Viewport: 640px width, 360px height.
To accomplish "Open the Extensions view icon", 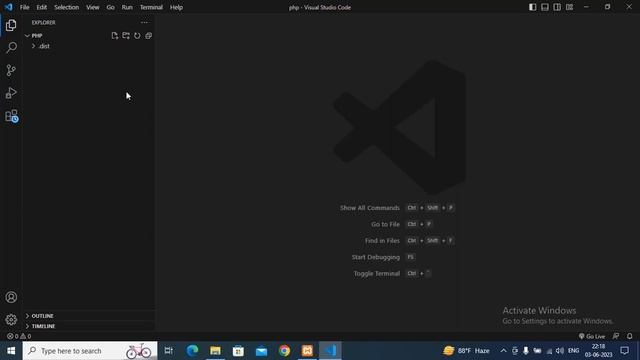I will pos(11,116).
